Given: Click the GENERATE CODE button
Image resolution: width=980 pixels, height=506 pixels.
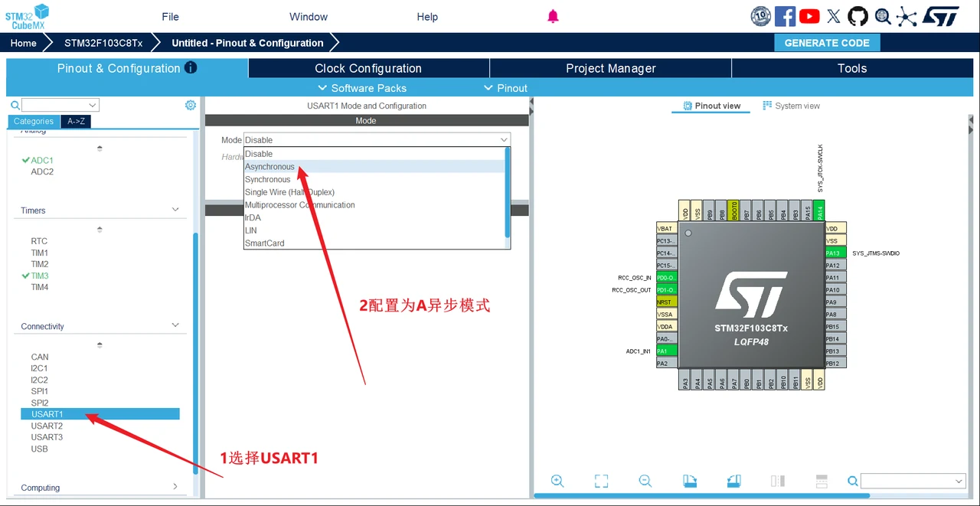Looking at the screenshot, I should (827, 43).
